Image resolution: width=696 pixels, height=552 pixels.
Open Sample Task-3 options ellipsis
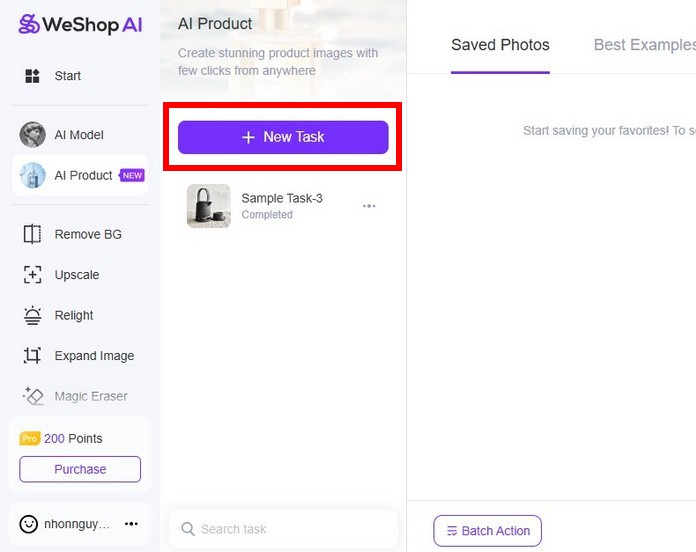(x=369, y=206)
